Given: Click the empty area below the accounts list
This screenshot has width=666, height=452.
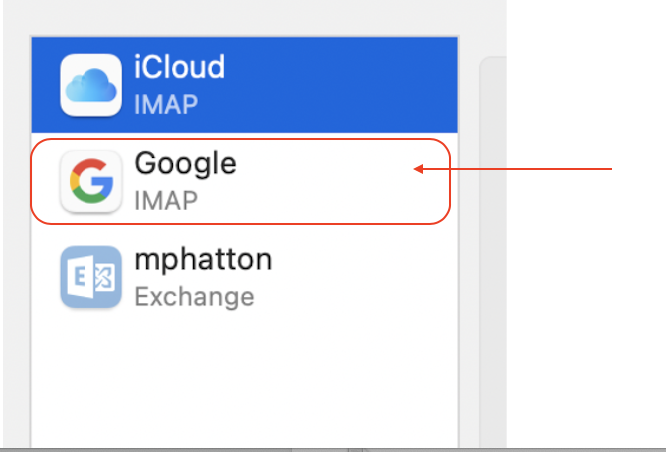Looking at the screenshot, I should coord(245,382).
